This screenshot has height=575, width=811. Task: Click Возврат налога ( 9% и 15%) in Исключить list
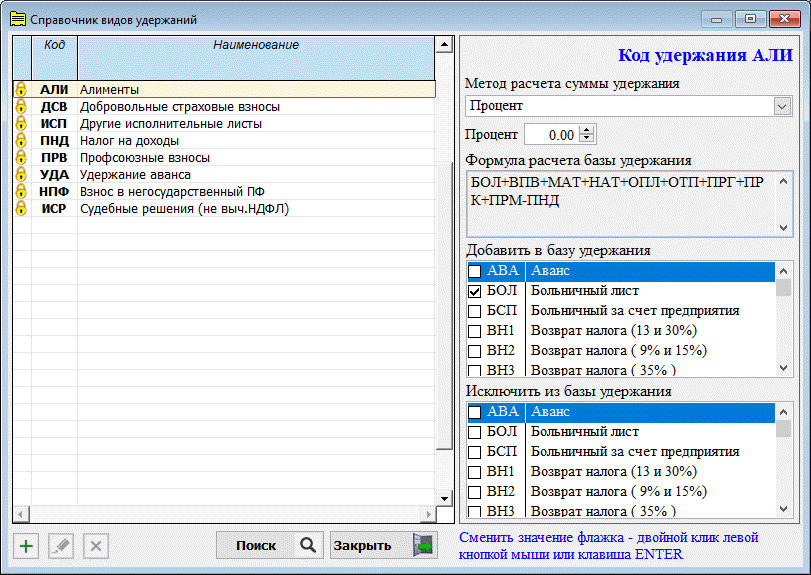(619, 491)
